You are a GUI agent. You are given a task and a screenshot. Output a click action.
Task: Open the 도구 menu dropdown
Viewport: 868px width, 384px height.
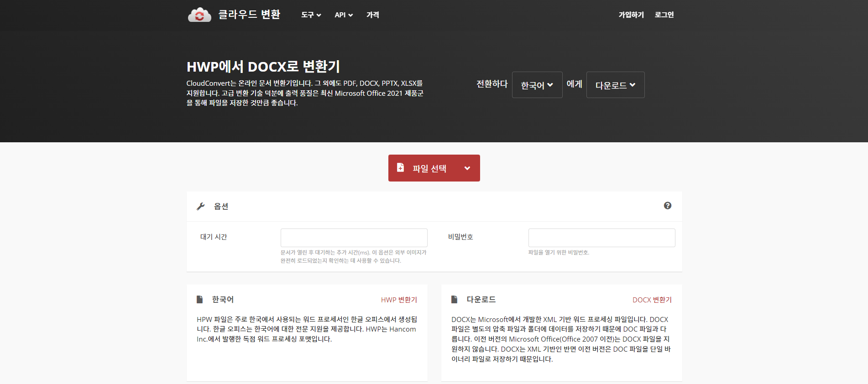(x=311, y=15)
